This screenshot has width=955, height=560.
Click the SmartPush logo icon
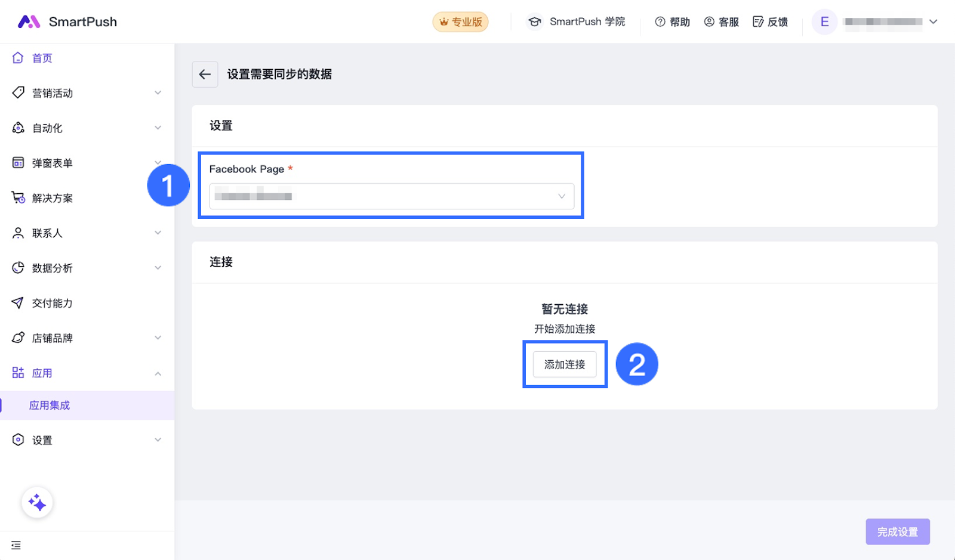29,22
